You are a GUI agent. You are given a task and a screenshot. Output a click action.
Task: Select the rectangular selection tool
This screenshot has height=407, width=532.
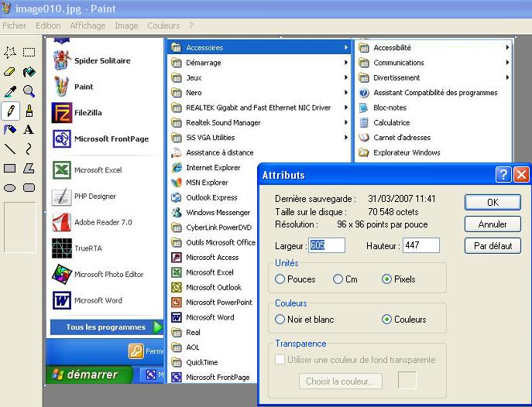point(29,52)
